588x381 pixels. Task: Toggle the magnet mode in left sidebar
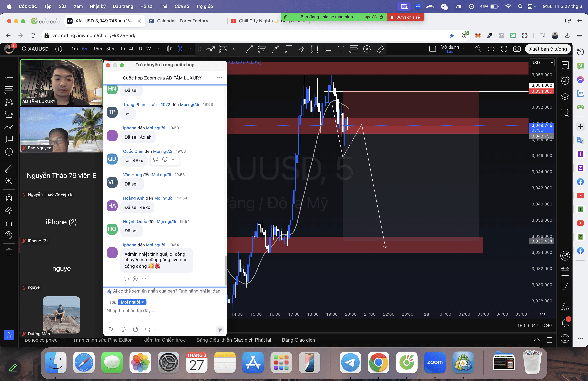(9, 198)
